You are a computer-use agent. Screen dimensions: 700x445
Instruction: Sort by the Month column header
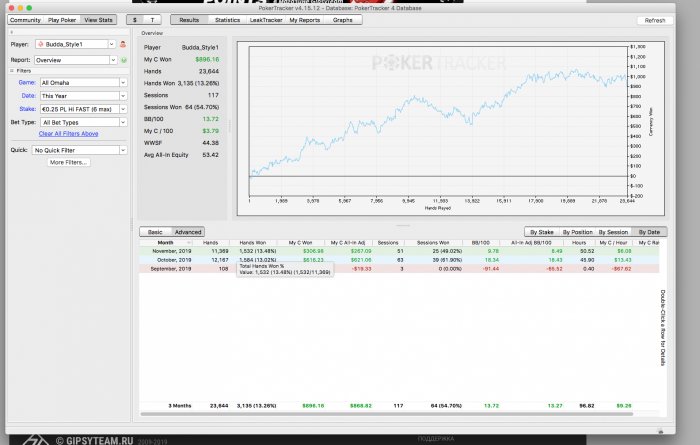coord(166,243)
